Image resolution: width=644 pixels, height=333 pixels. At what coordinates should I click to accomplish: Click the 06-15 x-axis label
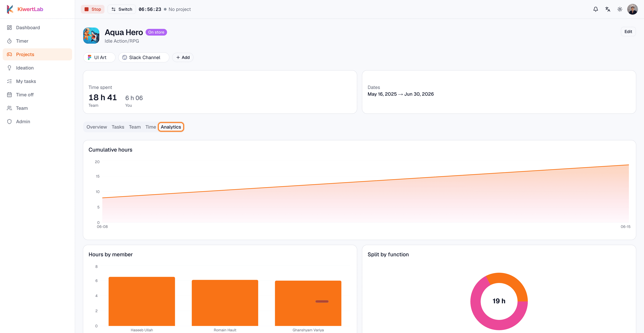click(626, 227)
